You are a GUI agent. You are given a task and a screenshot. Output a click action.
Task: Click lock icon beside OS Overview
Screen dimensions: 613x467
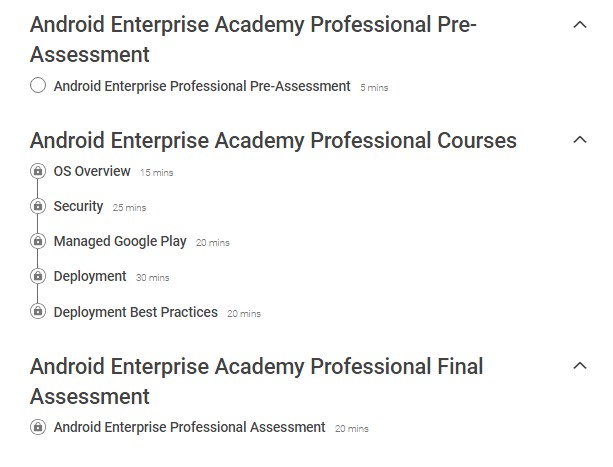[x=38, y=171]
